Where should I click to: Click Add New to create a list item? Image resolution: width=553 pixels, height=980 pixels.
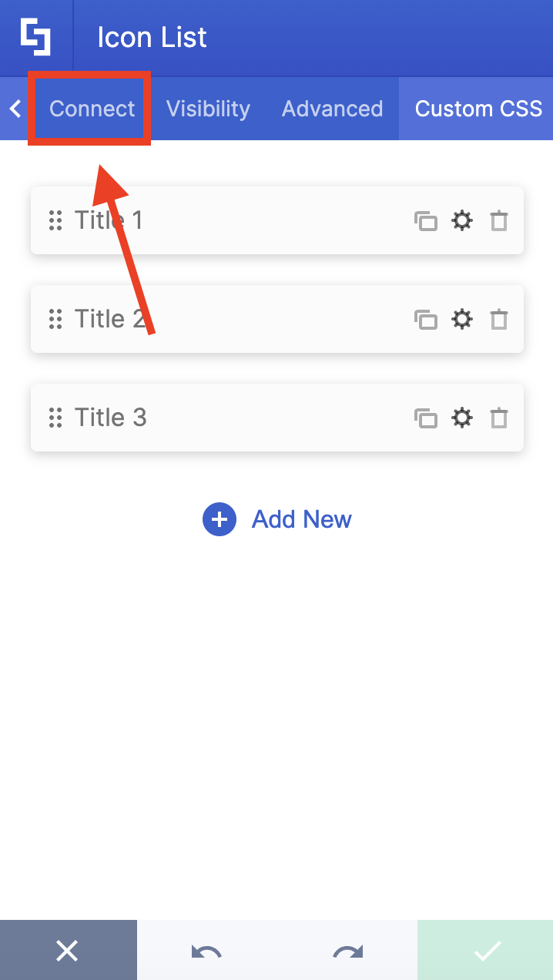(x=301, y=519)
